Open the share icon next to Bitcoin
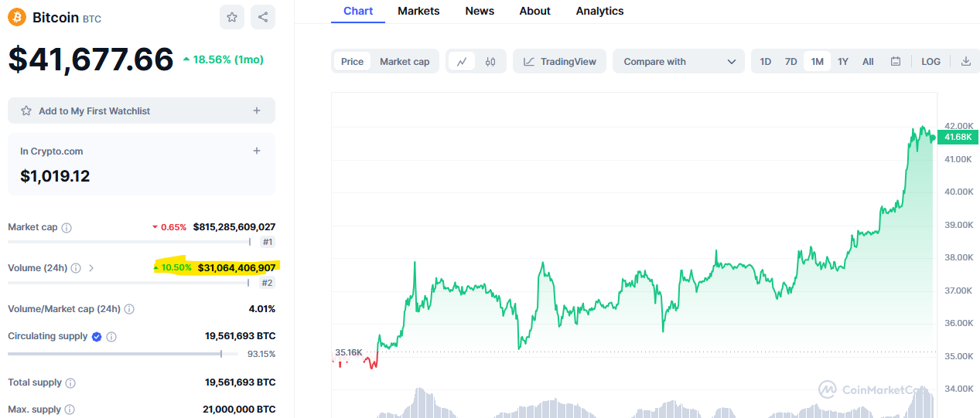Viewport: 980px width, 418px height. 263,17
